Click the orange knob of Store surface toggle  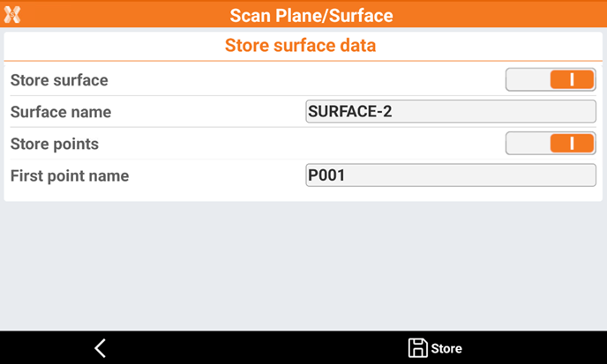pyautogui.click(x=572, y=80)
